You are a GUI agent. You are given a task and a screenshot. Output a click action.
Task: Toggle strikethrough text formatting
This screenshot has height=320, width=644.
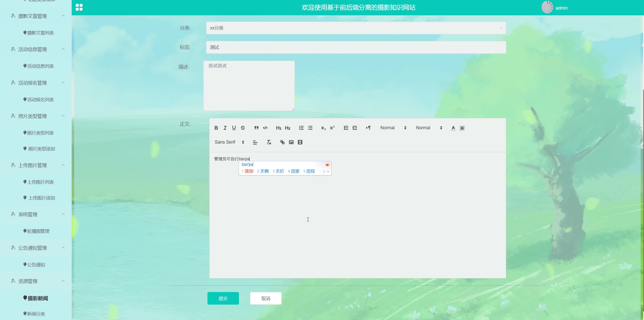pyautogui.click(x=243, y=128)
